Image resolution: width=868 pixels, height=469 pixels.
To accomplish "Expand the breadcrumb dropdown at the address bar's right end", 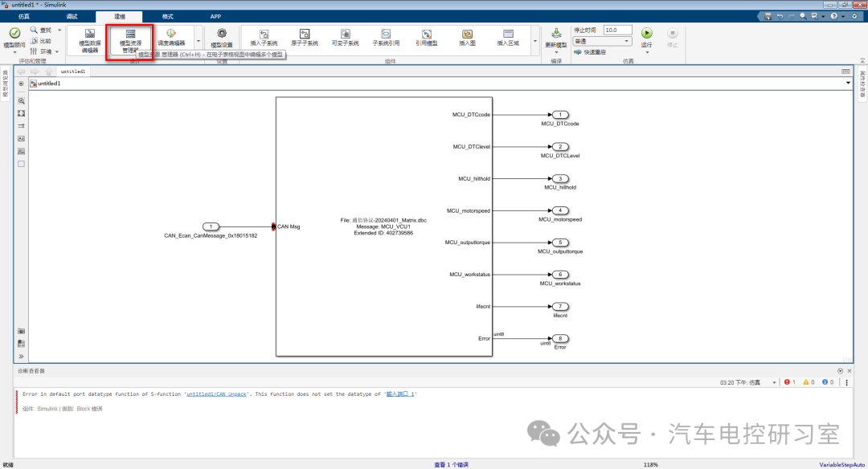I will coord(848,83).
